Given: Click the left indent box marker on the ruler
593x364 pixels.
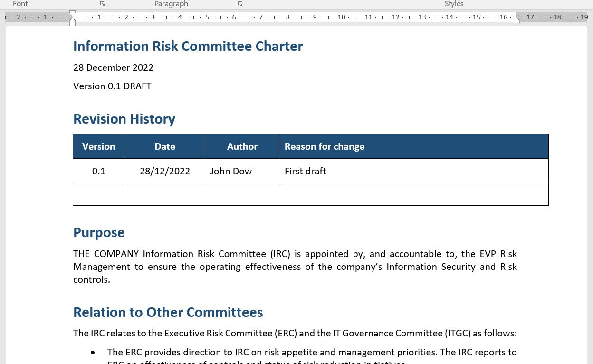Looking at the screenshot, I should click(72, 23).
